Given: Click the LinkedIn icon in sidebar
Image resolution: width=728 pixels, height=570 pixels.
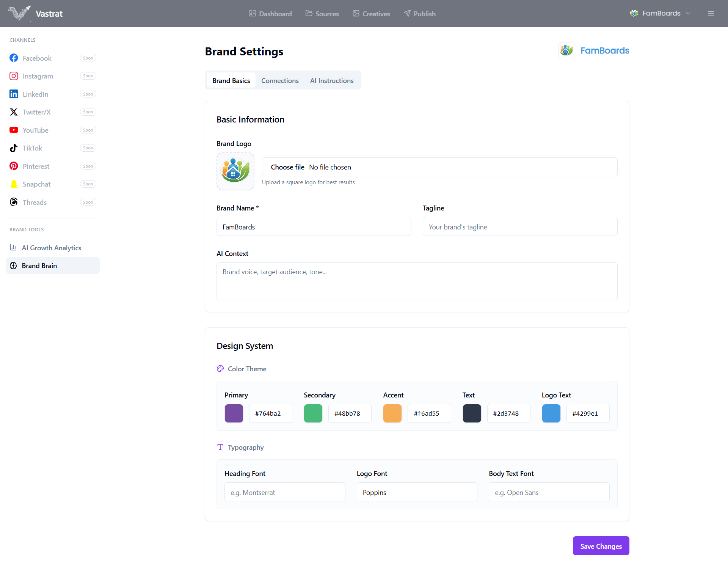Looking at the screenshot, I should (x=14, y=94).
